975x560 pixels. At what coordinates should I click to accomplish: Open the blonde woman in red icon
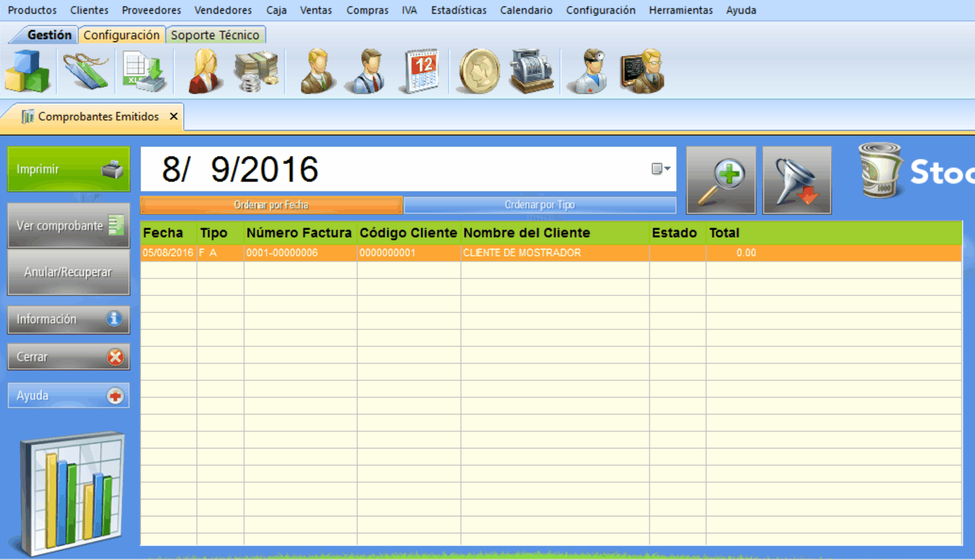206,71
